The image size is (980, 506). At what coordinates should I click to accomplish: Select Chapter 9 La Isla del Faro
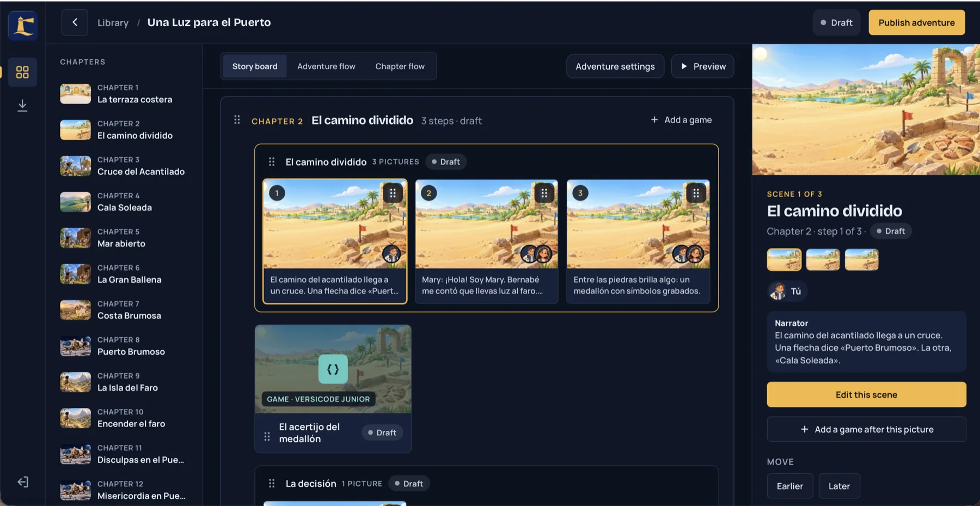click(x=124, y=382)
